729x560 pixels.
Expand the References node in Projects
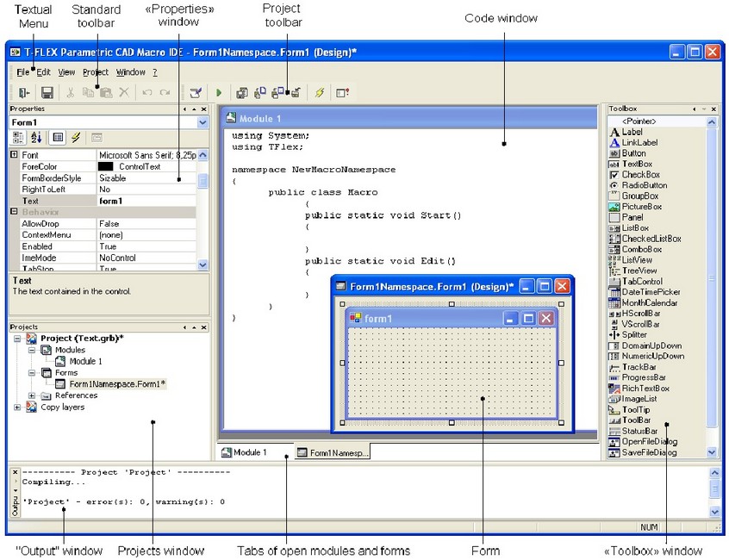click(x=32, y=395)
